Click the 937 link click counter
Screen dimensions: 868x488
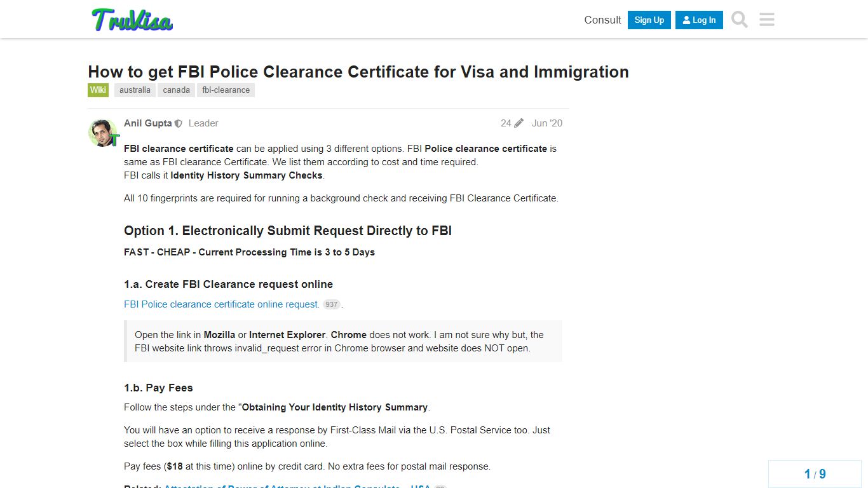[331, 304]
